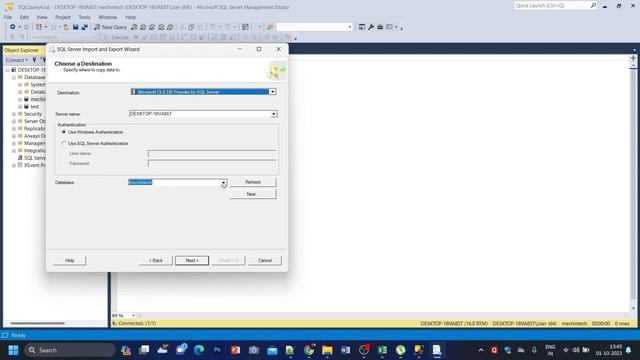Expand the Security node in Object Explorer
This screenshot has width=640, height=360.
(x=14, y=114)
